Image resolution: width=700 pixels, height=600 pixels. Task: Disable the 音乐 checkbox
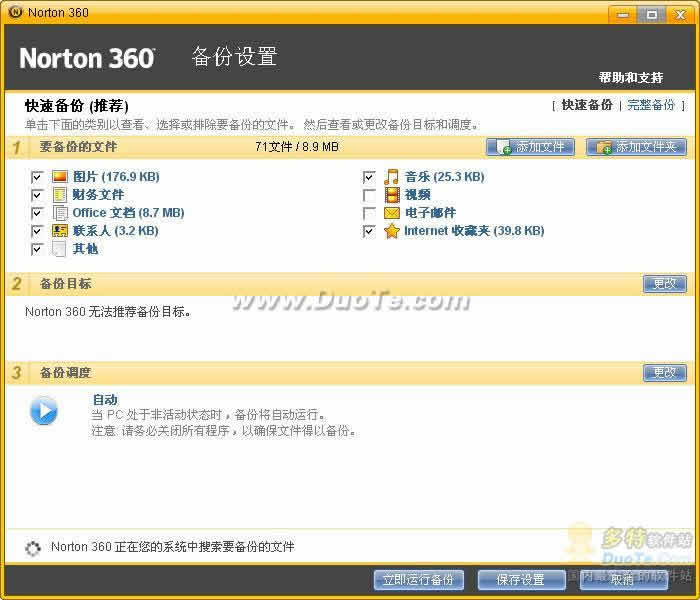coord(369,177)
